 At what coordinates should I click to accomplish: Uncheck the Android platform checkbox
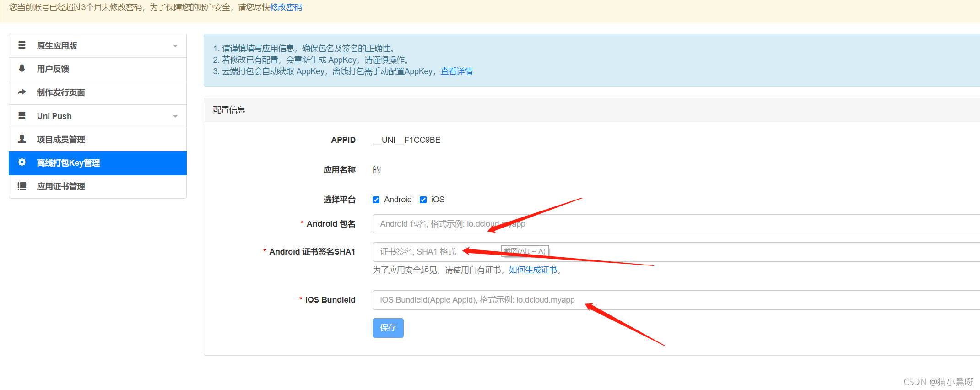[376, 200]
